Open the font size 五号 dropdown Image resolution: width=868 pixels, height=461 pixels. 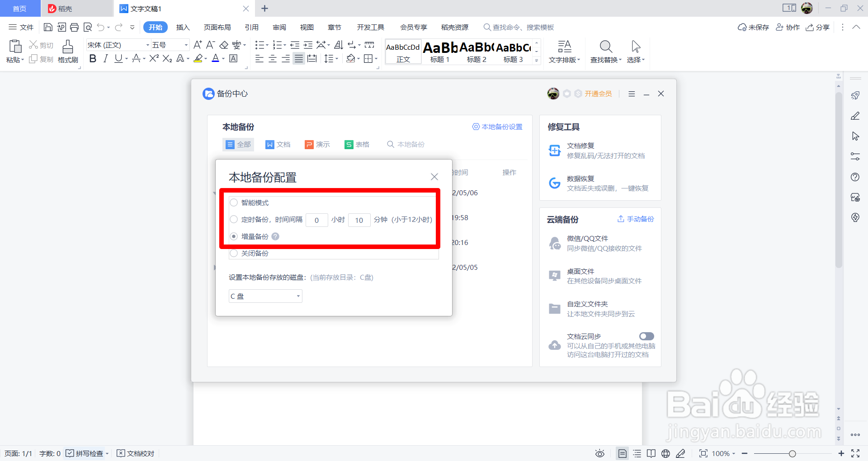[186, 45]
